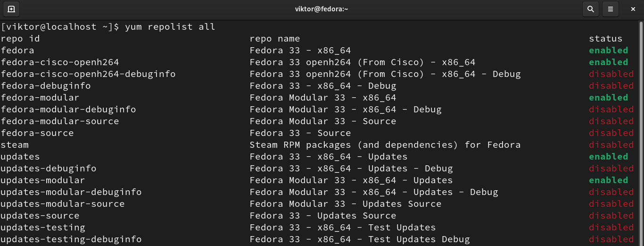Viewport: 644px width, 246px height.
Task: Click the 'steam' repo id
Action: pyautogui.click(x=15, y=145)
